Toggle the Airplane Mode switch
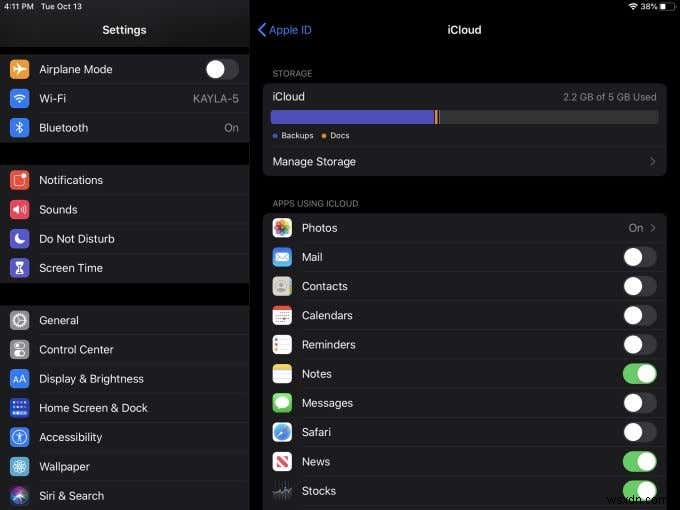The width and height of the screenshot is (680, 510). (222, 69)
